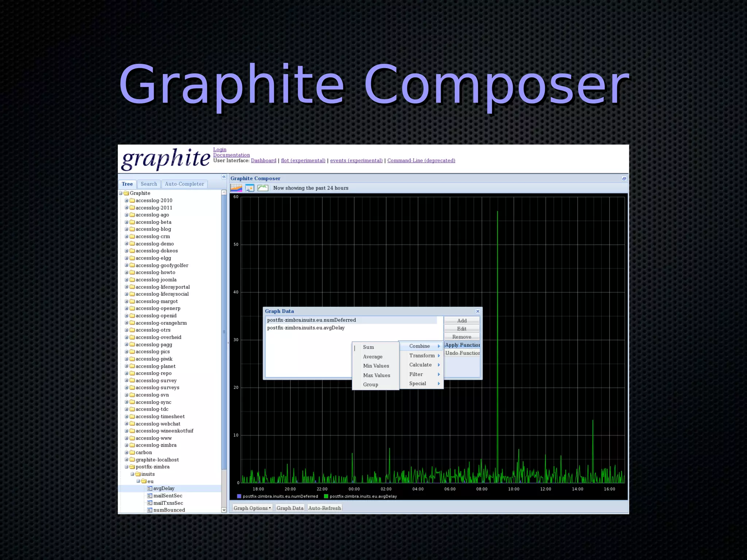This screenshot has width=747, height=560.
Task: Click the root Graphite folder icon
Action: (126, 193)
